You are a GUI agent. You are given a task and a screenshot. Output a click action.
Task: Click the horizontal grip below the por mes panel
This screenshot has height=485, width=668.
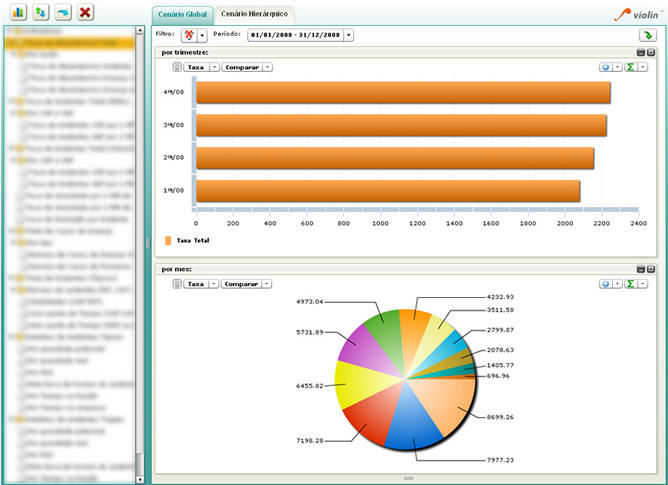point(408,478)
